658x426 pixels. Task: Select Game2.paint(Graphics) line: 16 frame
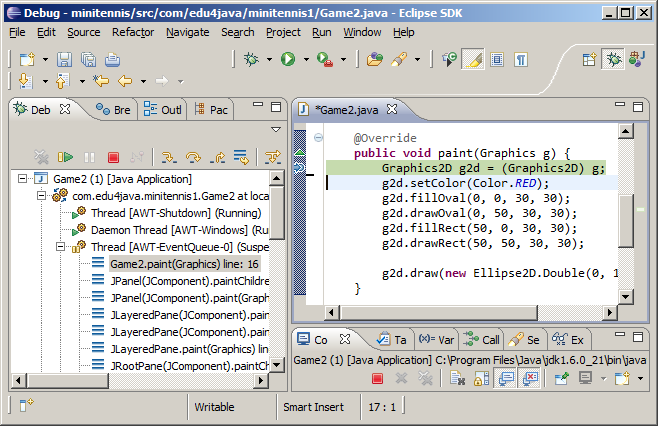(185, 264)
